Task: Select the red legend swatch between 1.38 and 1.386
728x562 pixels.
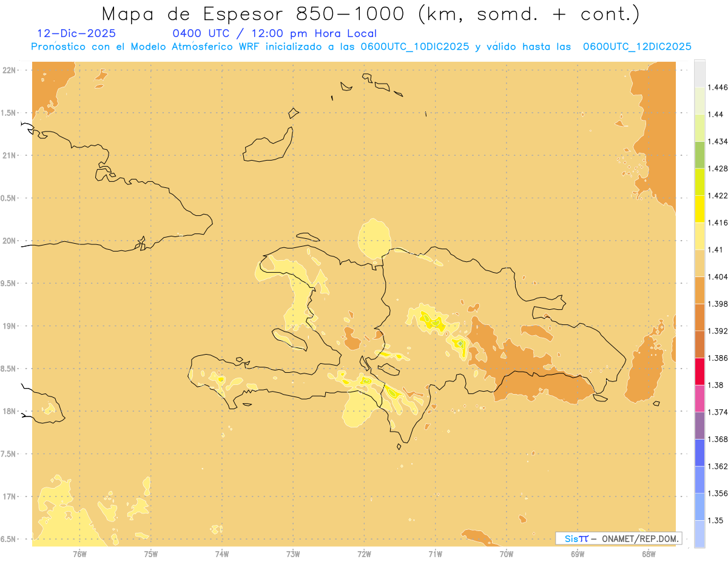Action: [x=699, y=372]
